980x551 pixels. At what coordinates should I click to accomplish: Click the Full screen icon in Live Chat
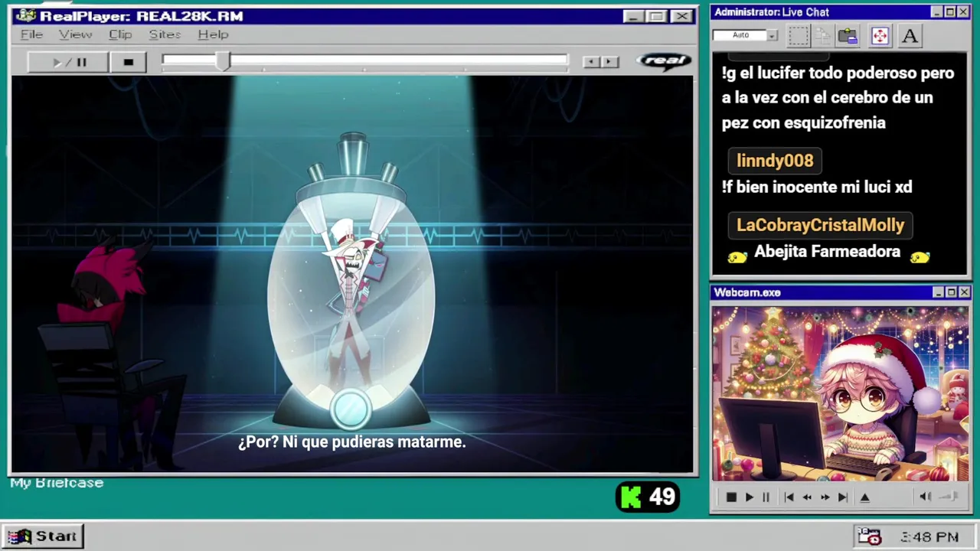pyautogui.click(x=880, y=36)
